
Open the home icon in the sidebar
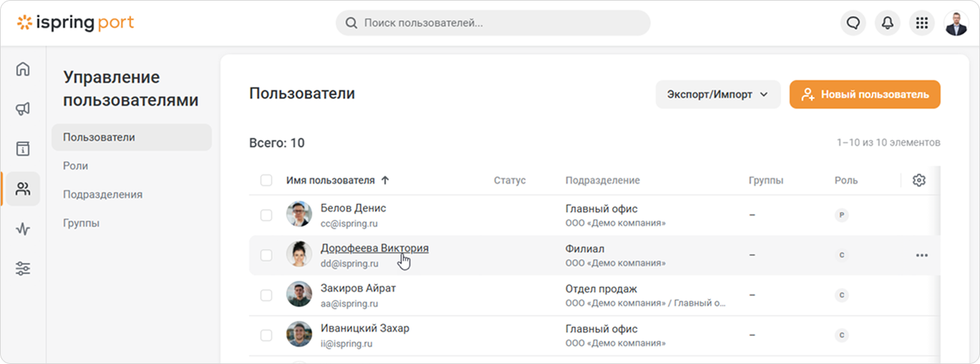pyautogui.click(x=23, y=69)
